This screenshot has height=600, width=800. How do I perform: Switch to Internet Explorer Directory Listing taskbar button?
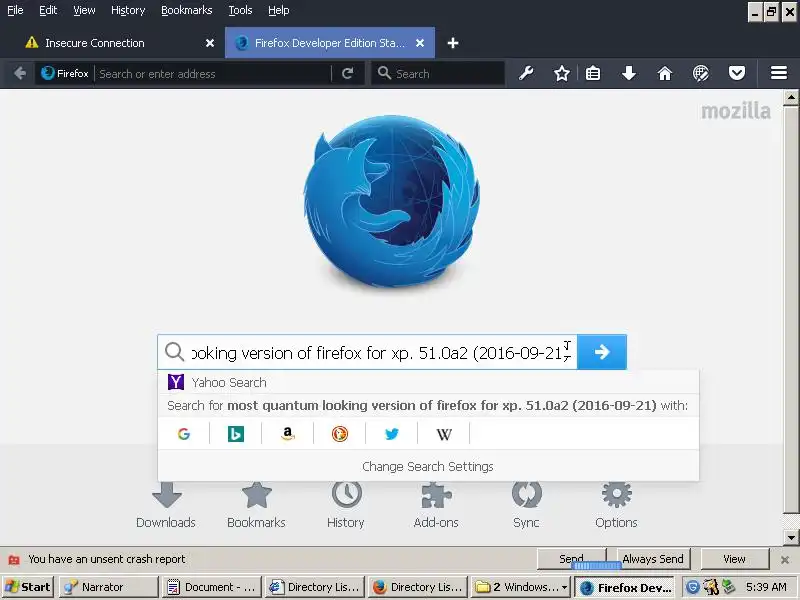click(315, 587)
